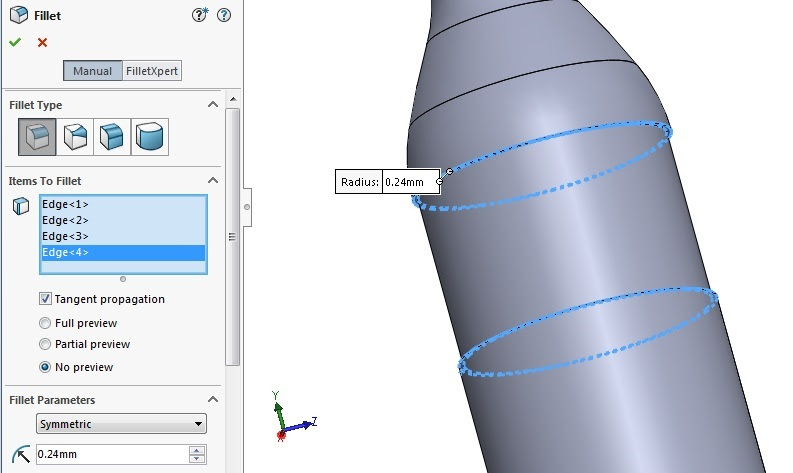Click the radius icon beside the 0.24mm field
Viewport: 793px width, 473px height.
click(x=21, y=454)
